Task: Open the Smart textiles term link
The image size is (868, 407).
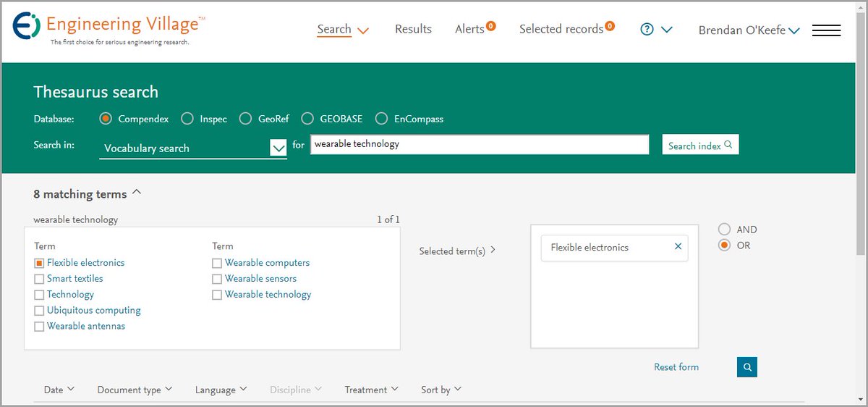Action: [x=75, y=279]
